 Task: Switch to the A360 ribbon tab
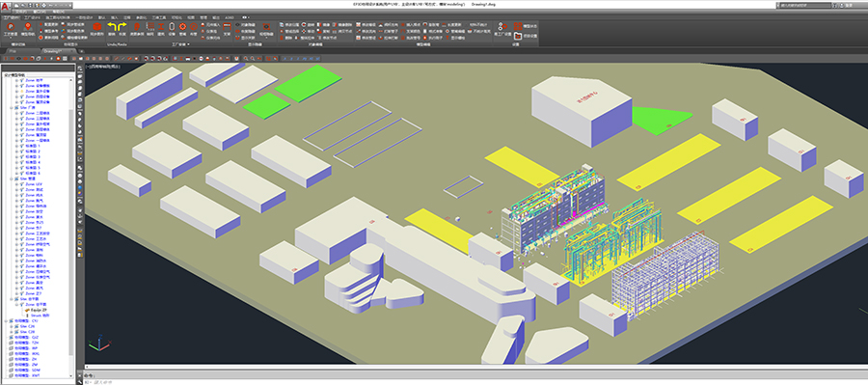(x=230, y=17)
